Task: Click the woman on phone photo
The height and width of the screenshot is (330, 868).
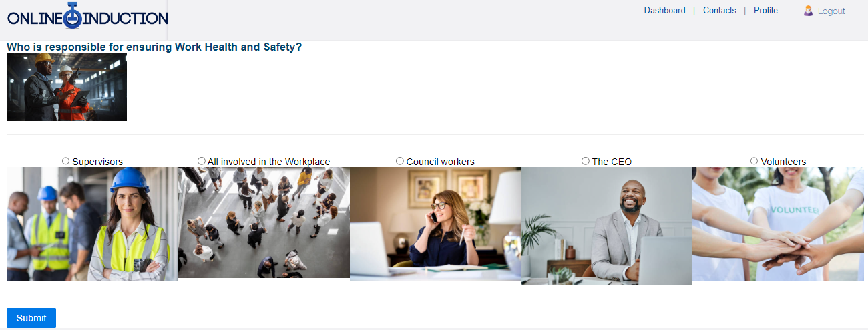Action: 435,224
